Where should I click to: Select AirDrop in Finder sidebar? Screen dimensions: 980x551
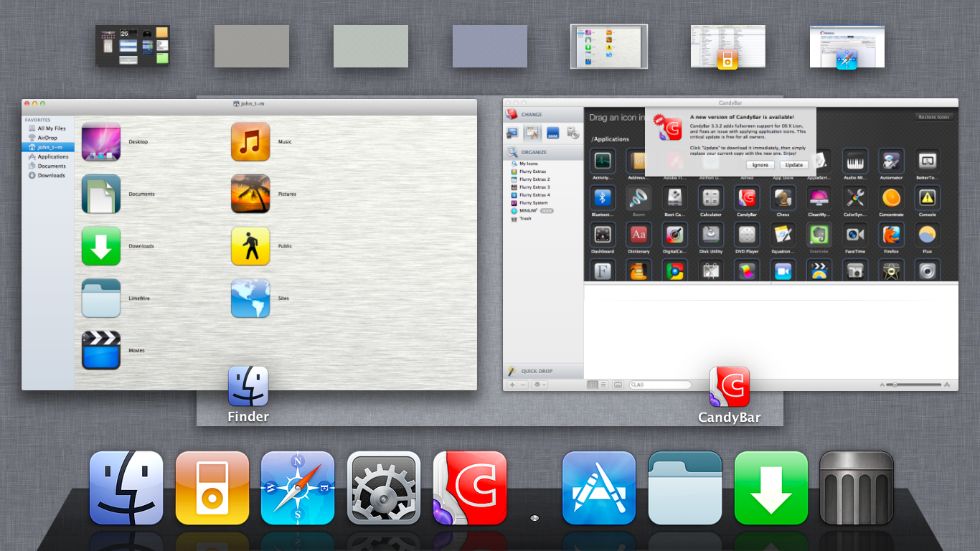tap(47, 138)
